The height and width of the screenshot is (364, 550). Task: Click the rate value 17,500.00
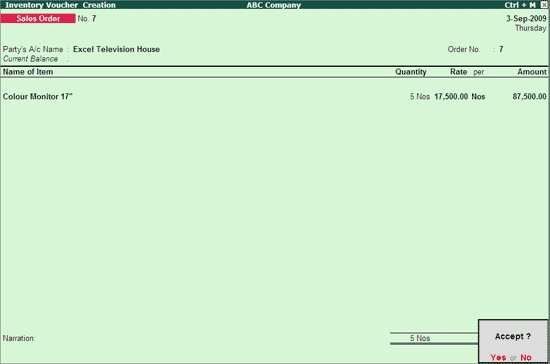(x=451, y=96)
